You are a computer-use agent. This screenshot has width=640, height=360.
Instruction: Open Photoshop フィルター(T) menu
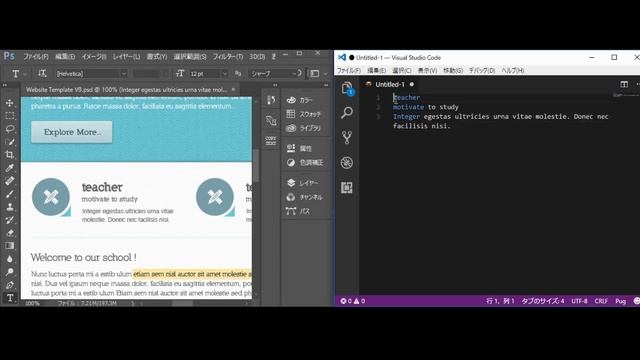[x=227, y=56]
